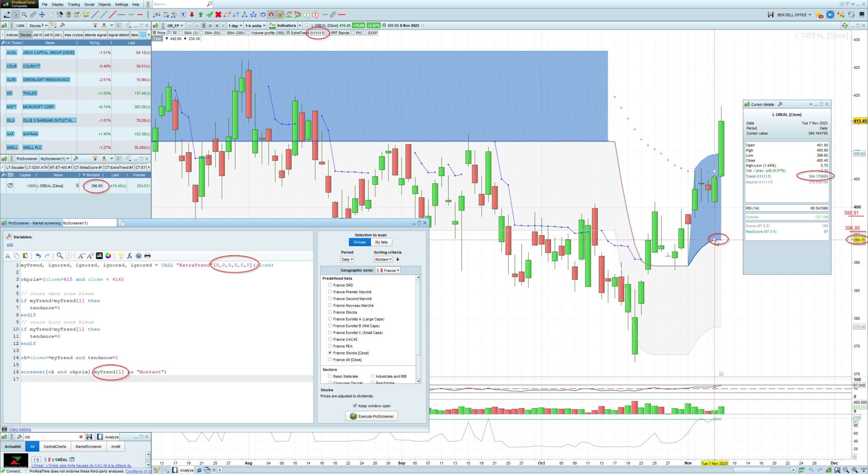The width and height of the screenshot is (868, 474).
Task: Click the lightbulb help icon in editor
Action: tap(121, 256)
